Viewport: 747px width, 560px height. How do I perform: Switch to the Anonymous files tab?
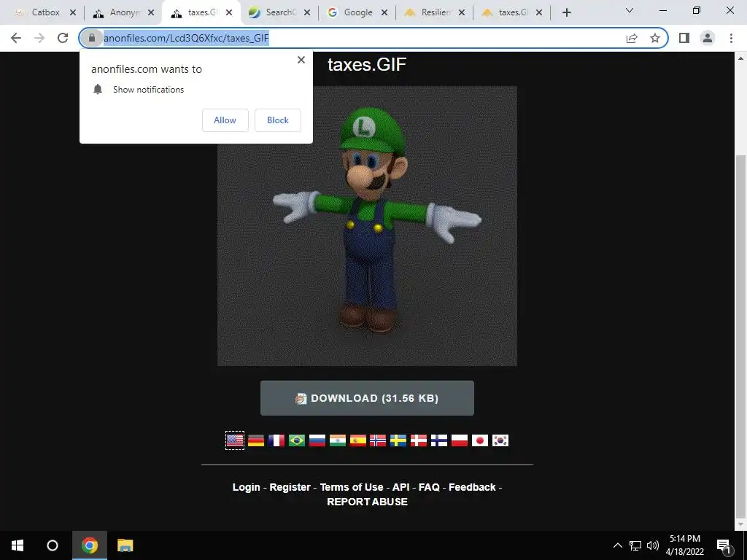point(125,12)
